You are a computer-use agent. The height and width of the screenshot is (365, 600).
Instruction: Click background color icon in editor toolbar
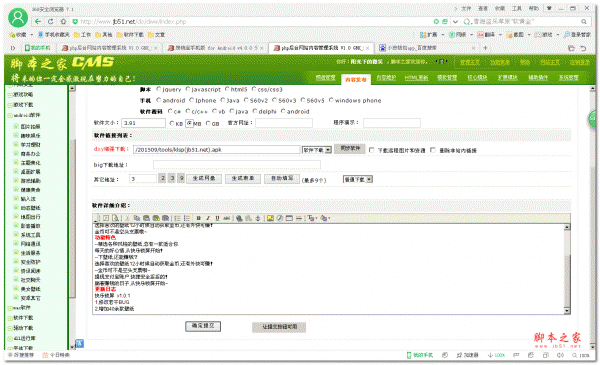tap(325, 218)
